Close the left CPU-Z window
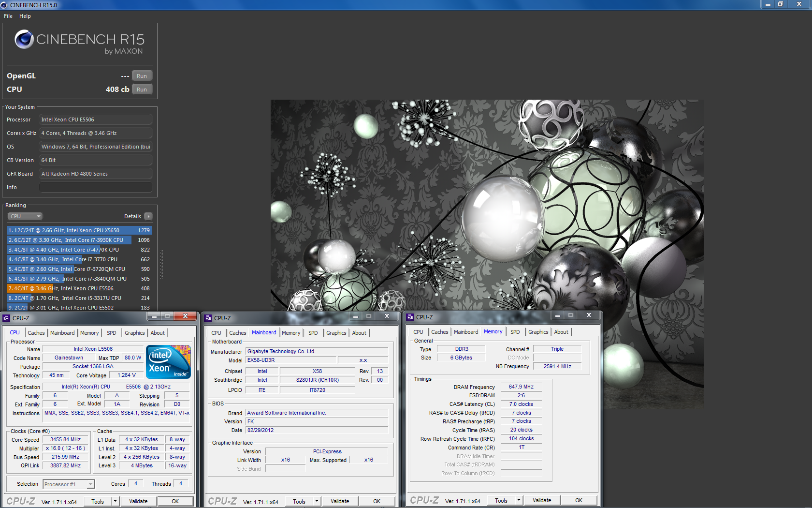 pyautogui.click(x=185, y=316)
